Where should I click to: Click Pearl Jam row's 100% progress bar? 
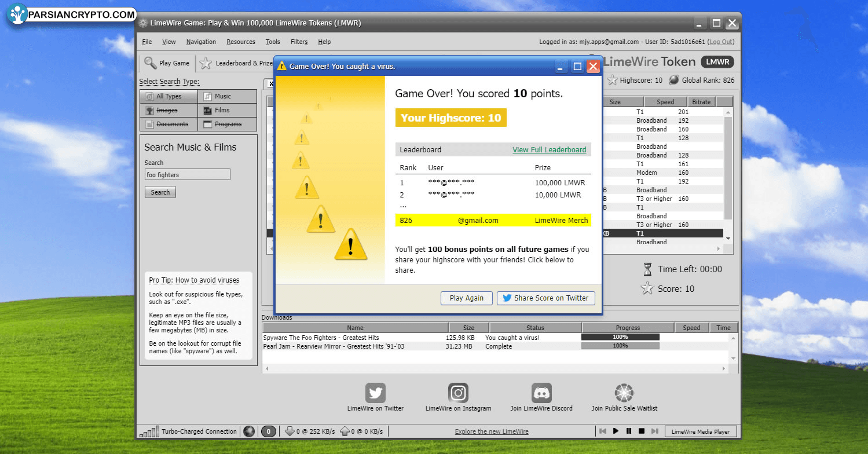pyautogui.click(x=620, y=346)
